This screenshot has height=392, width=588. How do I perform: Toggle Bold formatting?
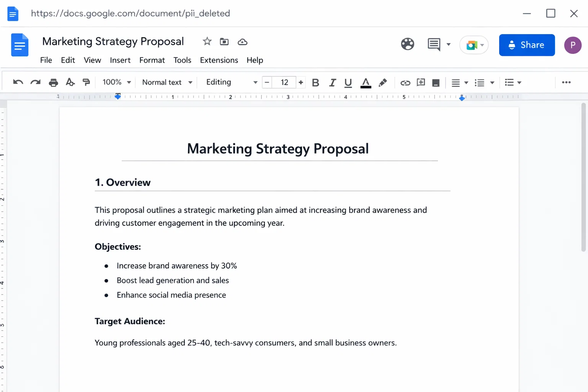tap(315, 83)
